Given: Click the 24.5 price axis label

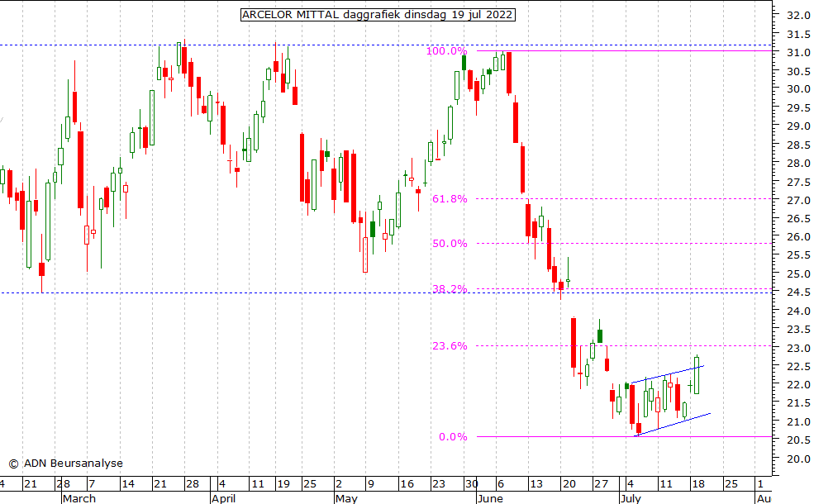Looking at the screenshot, I should [798, 292].
